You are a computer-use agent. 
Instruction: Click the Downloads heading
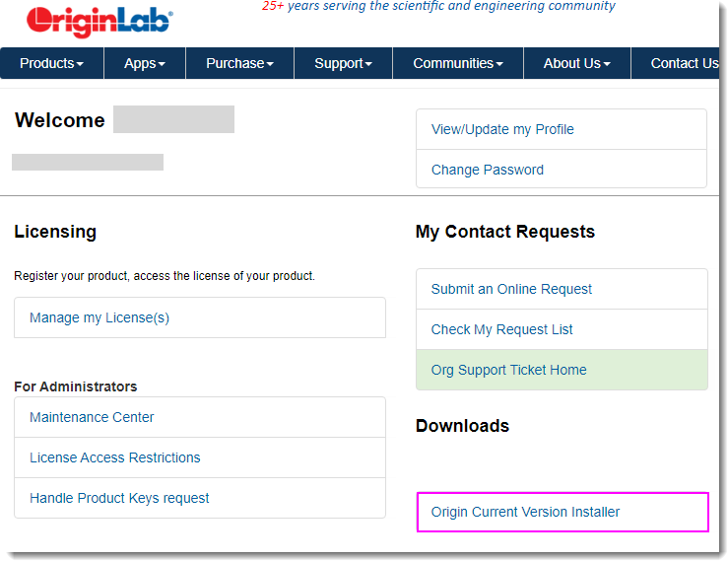[462, 426]
